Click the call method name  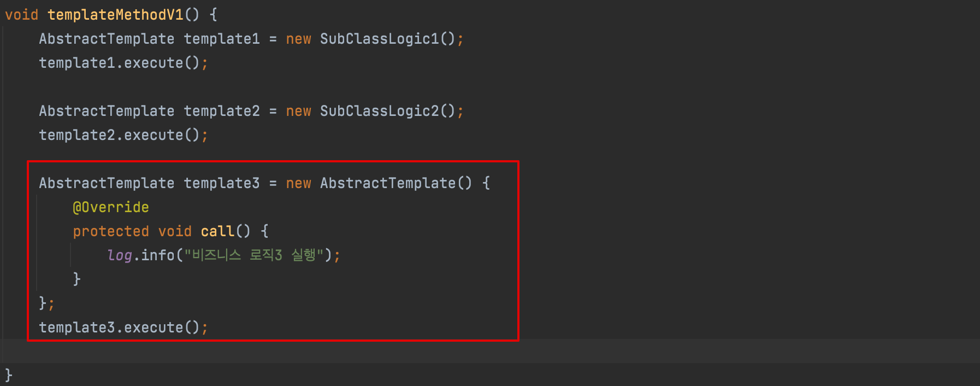coord(217,231)
